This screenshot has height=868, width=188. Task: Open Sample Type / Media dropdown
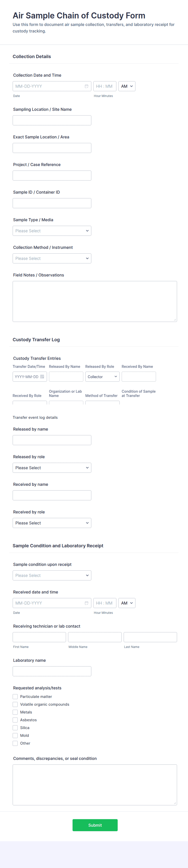pyautogui.click(x=52, y=231)
